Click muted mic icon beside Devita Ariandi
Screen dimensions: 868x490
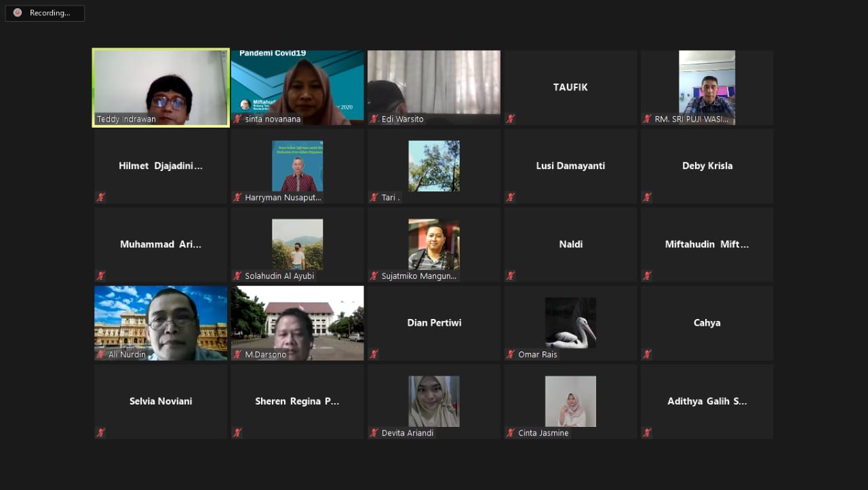click(x=374, y=433)
